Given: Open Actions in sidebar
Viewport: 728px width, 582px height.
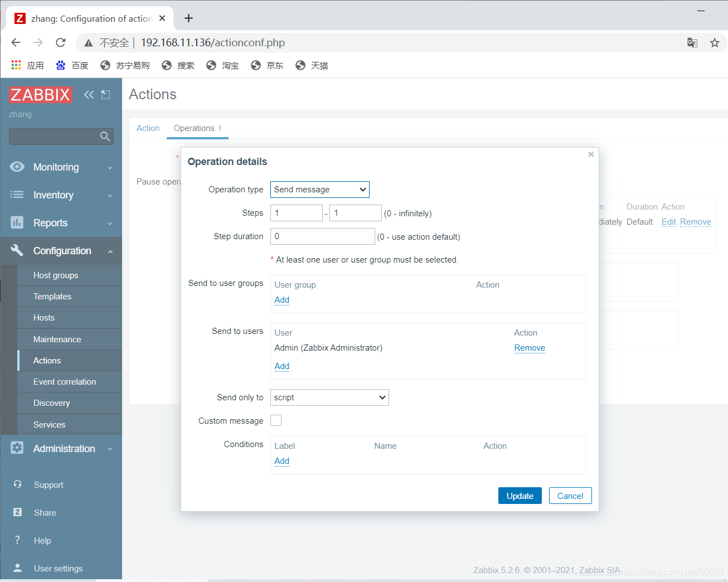Looking at the screenshot, I should tap(70, 361).
